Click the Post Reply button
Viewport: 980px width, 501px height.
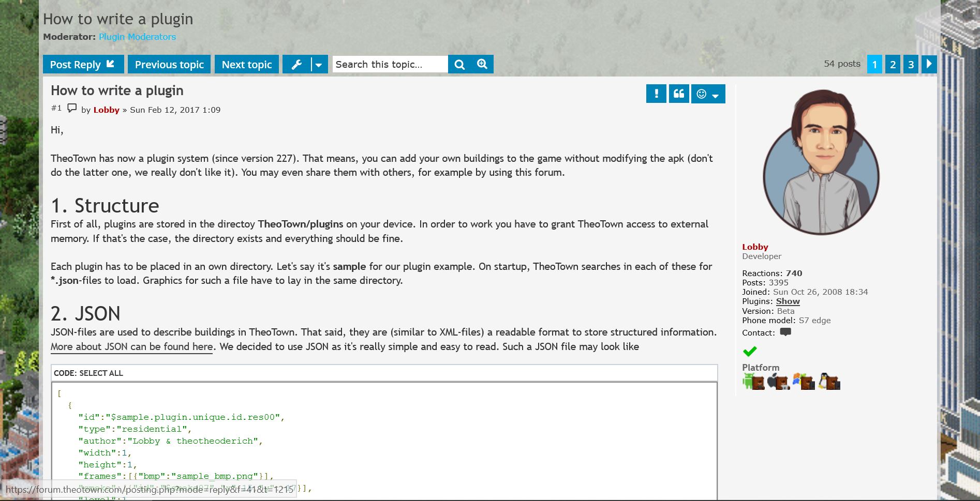tap(83, 64)
